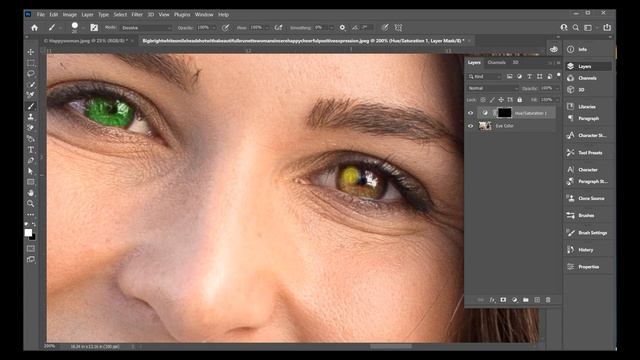Image resolution: width=640 pixels, height=360 pixels.
Task: Open the Window menu
Action: (x=204, y=14)
